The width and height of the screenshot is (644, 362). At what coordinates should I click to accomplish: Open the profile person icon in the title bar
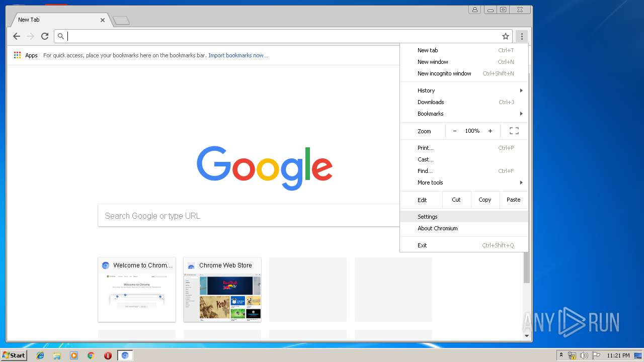pyautogui.click(x=474, y=10)
